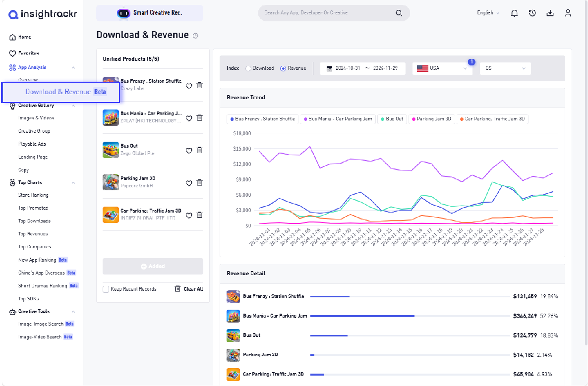Open the user profile icon
The width and height of the screenshot is (588, 386).
pos(568,13)
